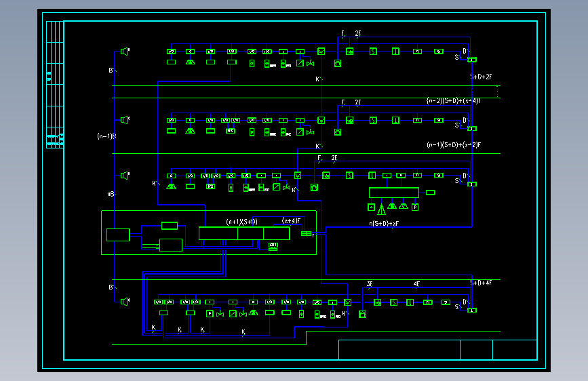Click the (n-1)B riser label
Screen dimensions: 588x381
pos(107,136)
